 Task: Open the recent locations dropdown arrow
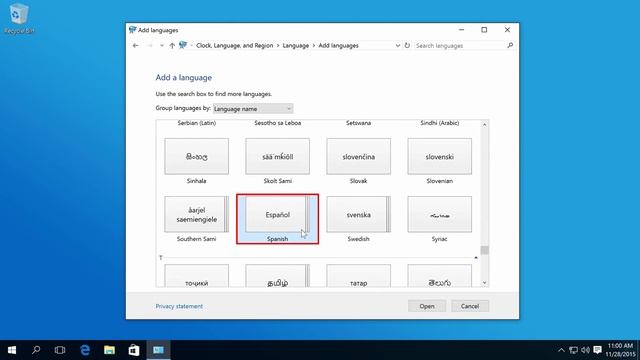[x=162, y=46]
